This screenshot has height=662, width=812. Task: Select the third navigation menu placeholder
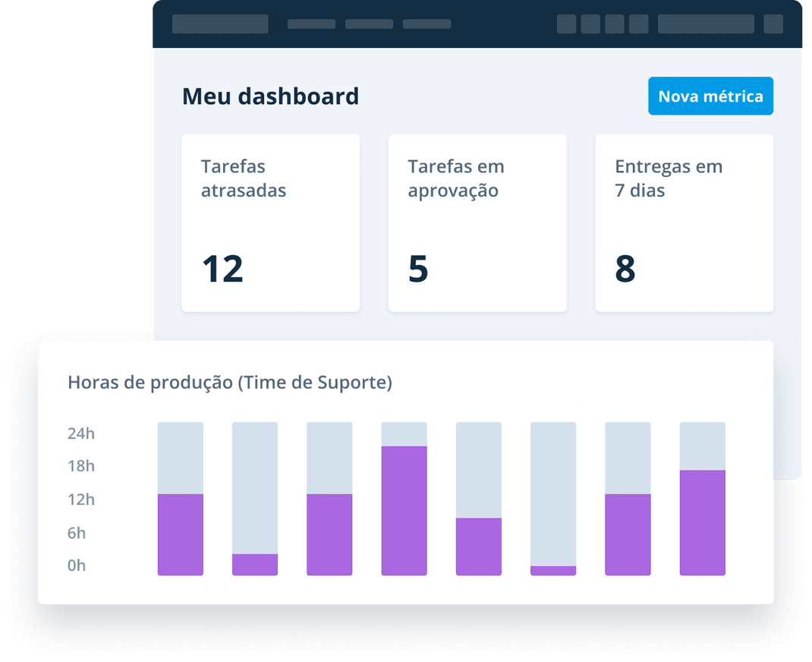426,24
